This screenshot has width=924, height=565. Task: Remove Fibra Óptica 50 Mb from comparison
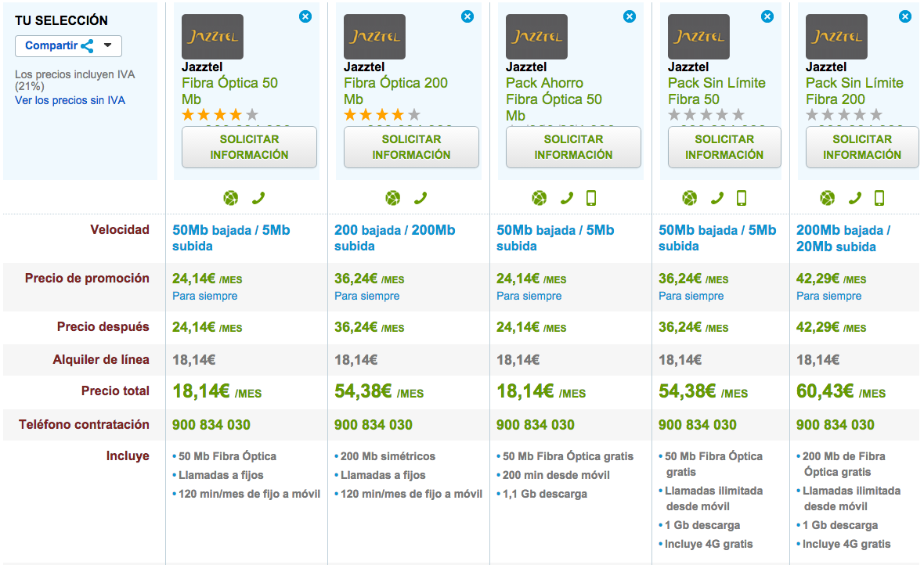point(305,16)
